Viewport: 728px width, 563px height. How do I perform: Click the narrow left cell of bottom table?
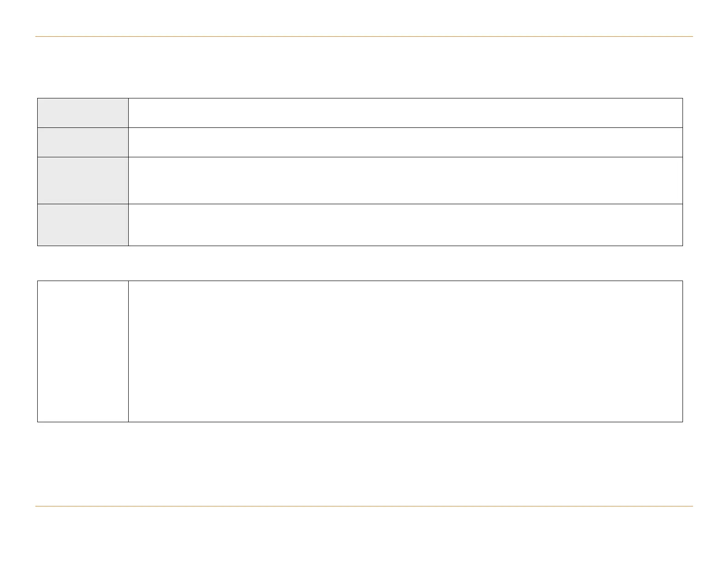pos(83,351)
